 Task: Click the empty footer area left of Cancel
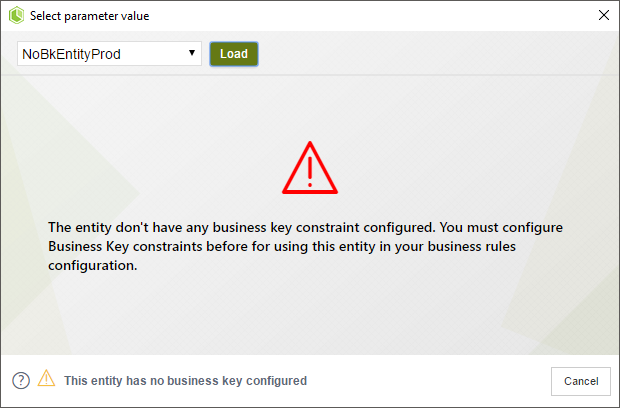point(427,381)
